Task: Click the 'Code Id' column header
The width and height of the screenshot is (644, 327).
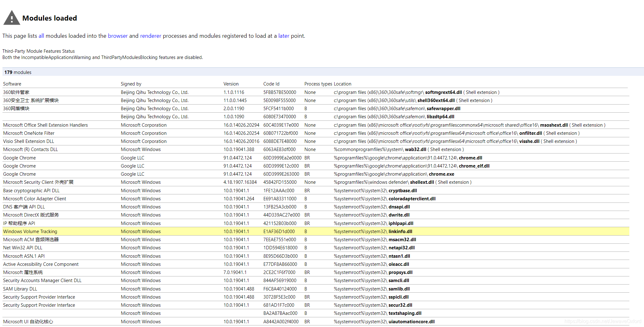Action: coord(271,84)
